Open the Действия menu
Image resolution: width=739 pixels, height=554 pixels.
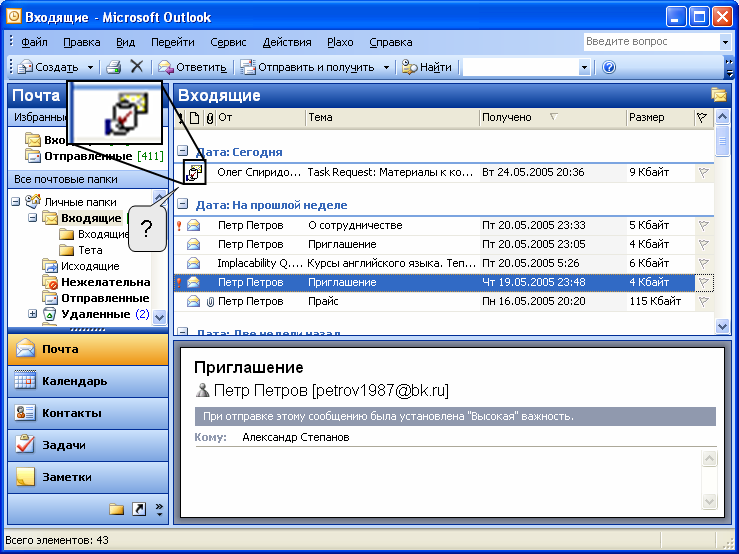click(x=287, y=42)
